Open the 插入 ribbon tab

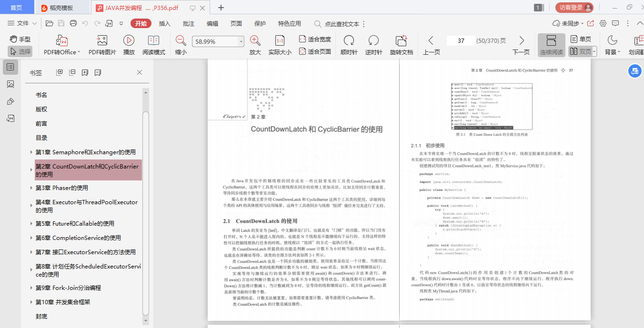coord(165,23)
